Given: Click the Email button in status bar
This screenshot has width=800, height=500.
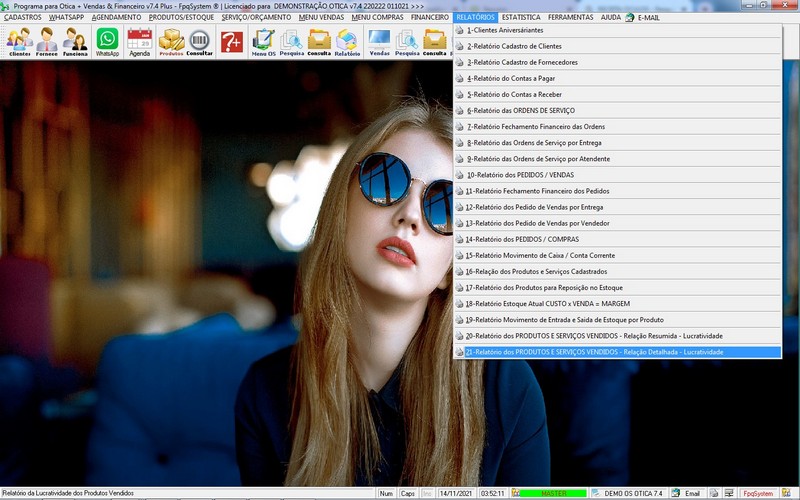Looking at the screenshot, I should point(691,493).
